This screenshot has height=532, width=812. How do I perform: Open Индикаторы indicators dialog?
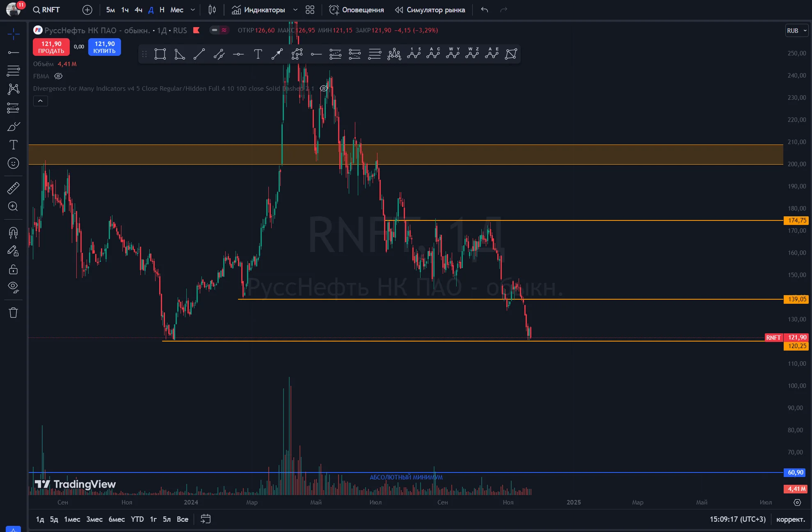[258, 10]
